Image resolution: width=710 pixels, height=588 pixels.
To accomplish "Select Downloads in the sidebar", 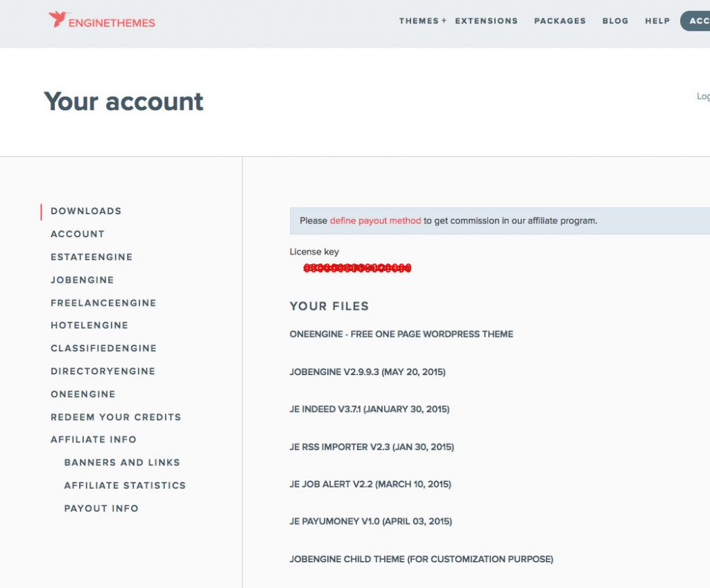I will tap(86, 211).
